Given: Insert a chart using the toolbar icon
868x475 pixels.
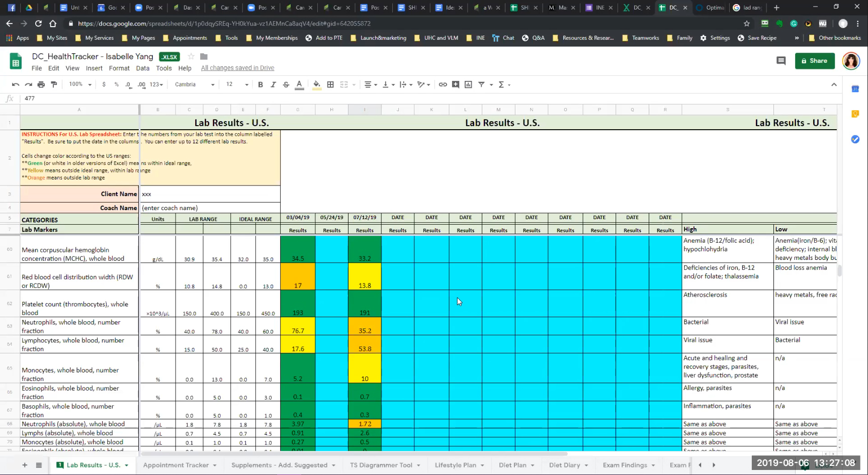Looking at the screenshot, I should (x=468, y=84).
